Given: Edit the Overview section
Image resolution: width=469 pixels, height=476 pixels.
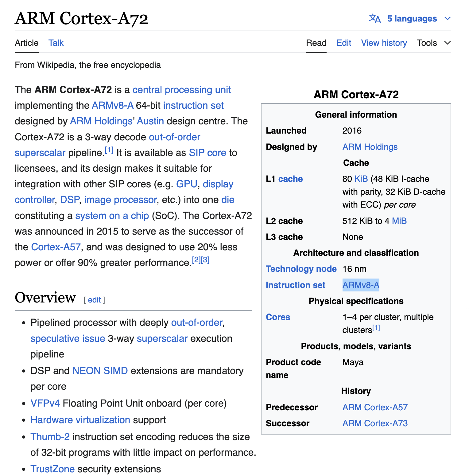Looking at the screenshot, I should [94, 300].
